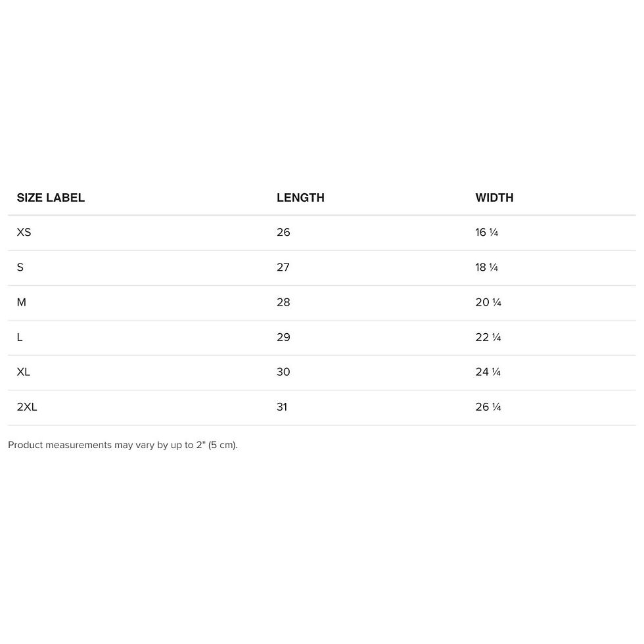Screen dimensions: 644x644
Task: Select the XL size label cell
Action: coord(24,372)
